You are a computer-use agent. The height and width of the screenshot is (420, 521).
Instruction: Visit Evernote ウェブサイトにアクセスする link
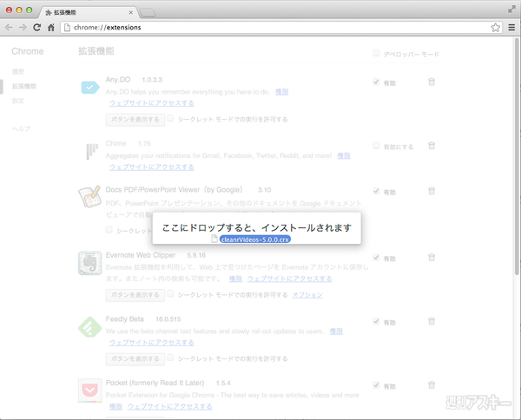[x=289, y=279]
